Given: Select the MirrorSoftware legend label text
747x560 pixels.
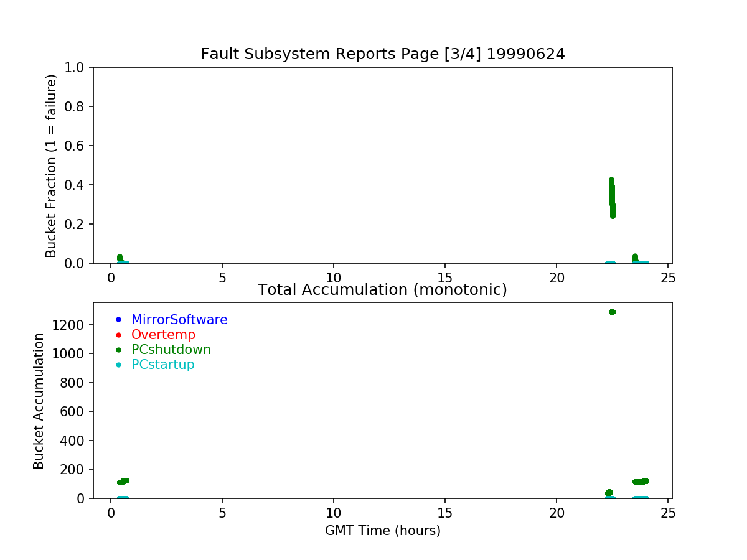Looking at the screenshot, I should (179, 320).
